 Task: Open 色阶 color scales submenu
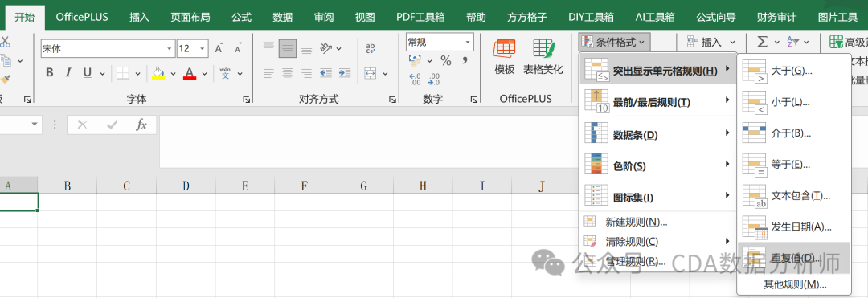(657, 165)
